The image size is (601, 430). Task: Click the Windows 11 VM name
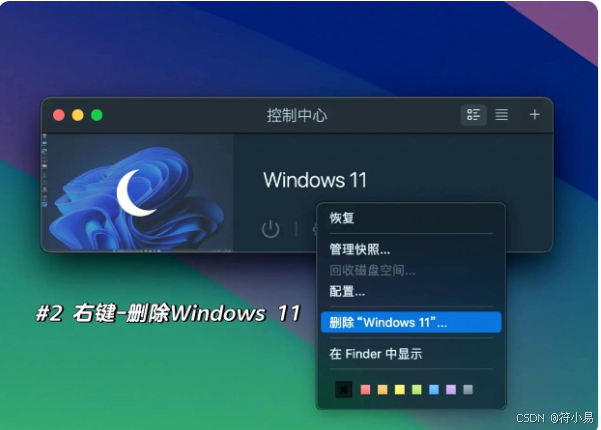tap(315, 180)
